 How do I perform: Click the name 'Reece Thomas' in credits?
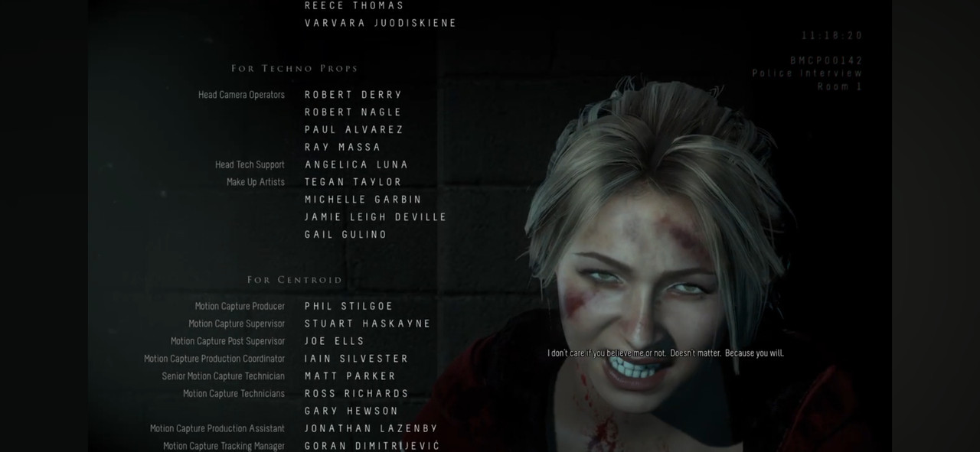354,5
